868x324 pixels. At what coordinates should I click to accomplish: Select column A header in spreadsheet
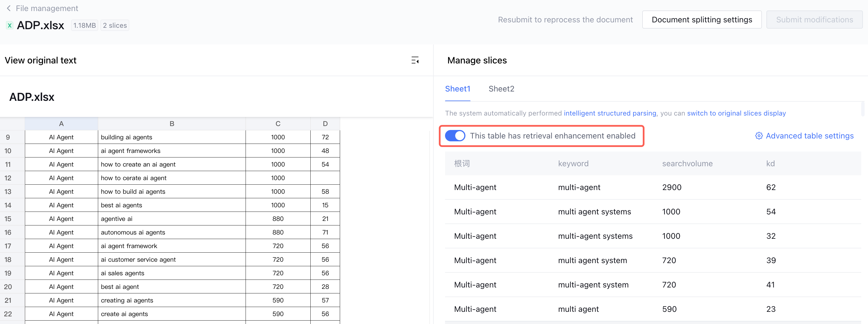[x=61, y=124]
